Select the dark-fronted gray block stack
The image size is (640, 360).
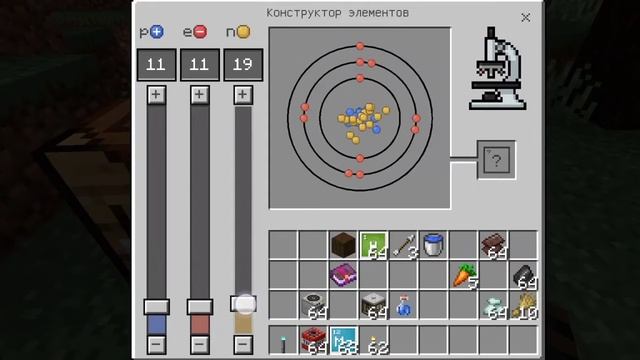coord(373,305)
